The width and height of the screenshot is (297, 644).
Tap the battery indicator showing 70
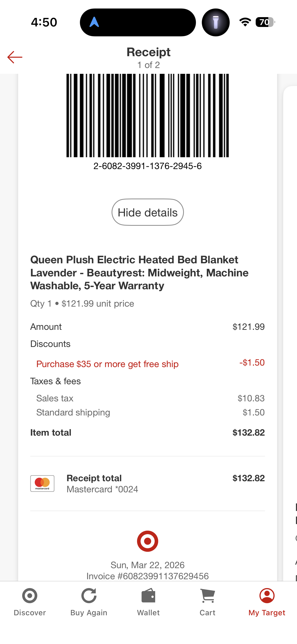coord(265,22)
